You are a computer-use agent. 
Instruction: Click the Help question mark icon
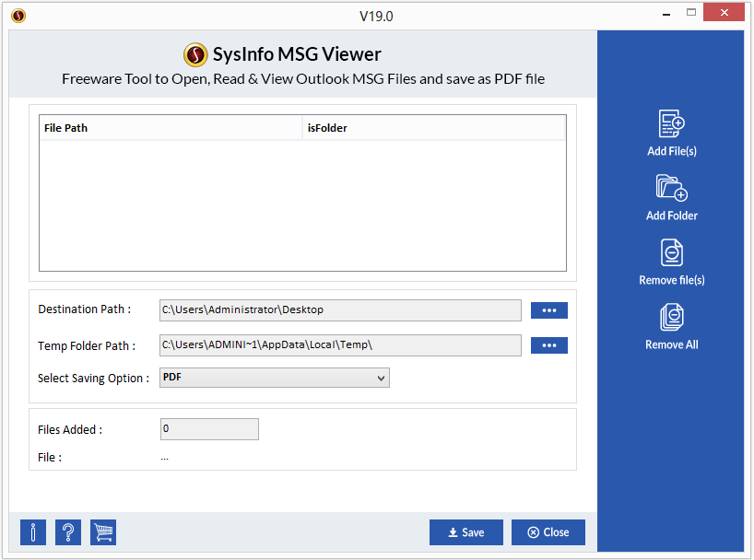(67, 532)
